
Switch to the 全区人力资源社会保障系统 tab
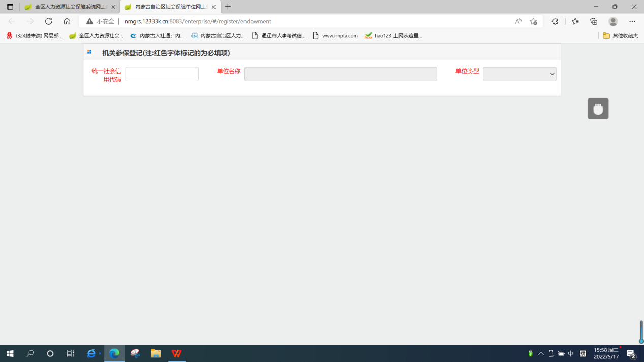click(x=70, y=7)
